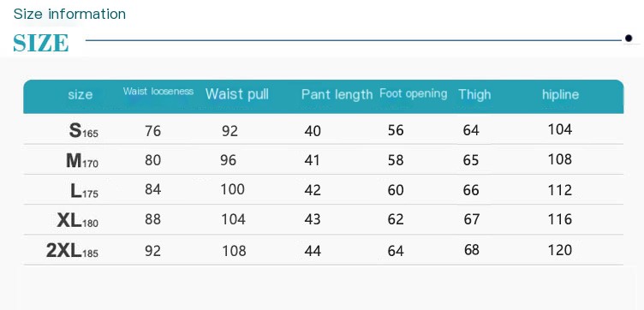This screenshot has width=644, height=310.
Task: Select the hipline column header
Action: (x=560, y=94)
